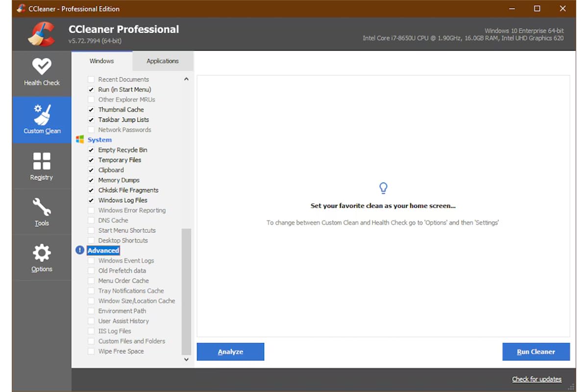
Task: Uncheck Clipboard option
Action: (91, 170)
